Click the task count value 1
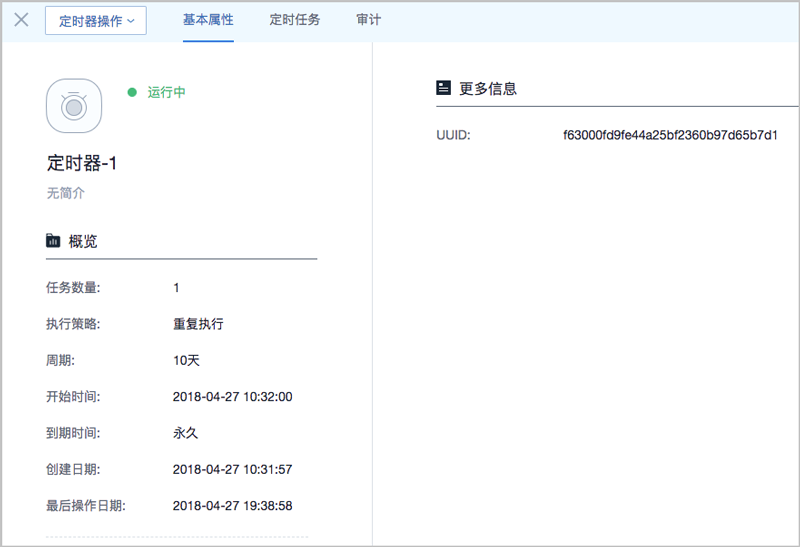This screenshot has height=547, width=800. [x=177, y=288]
